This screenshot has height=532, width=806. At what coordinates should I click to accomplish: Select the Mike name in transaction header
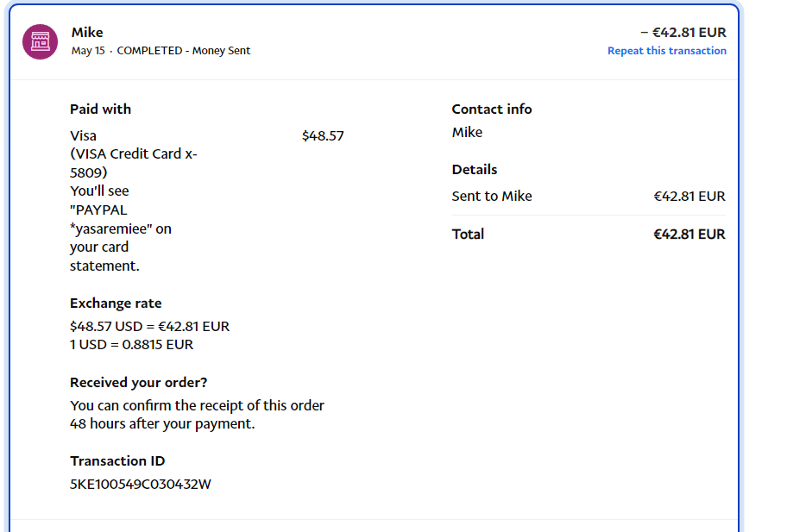click(x=87, y=33)
